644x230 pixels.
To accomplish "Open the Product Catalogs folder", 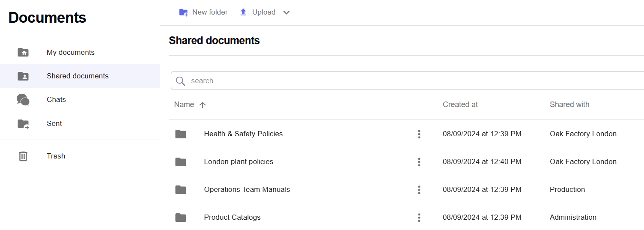I will click(232, 218).
